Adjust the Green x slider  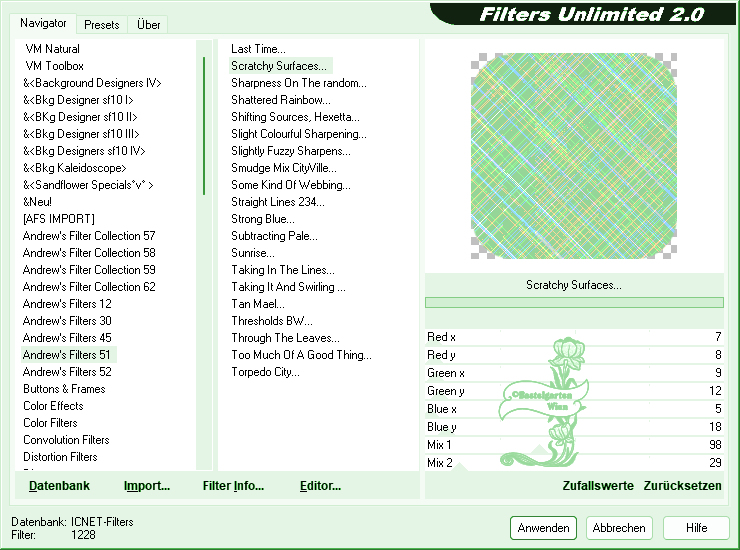click(x=574, y=373)
